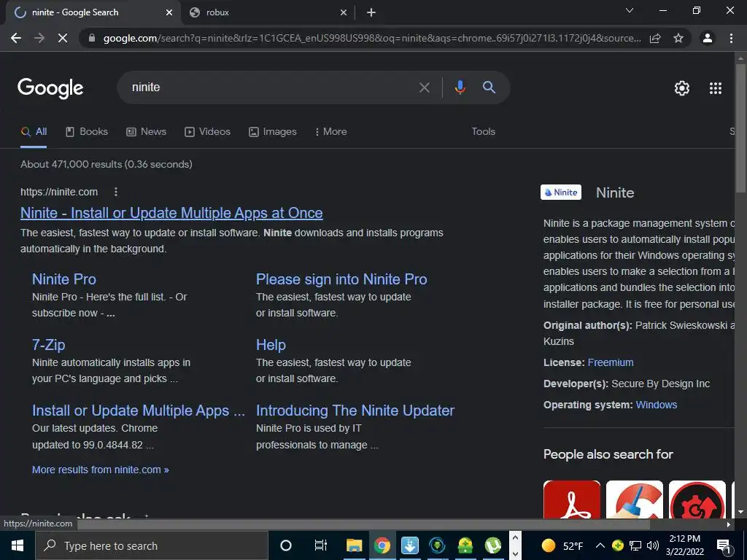Click the Chrome address bar URL
This screenshot has width=747, height=560.
pyautogui.click(x=371, y=38)
